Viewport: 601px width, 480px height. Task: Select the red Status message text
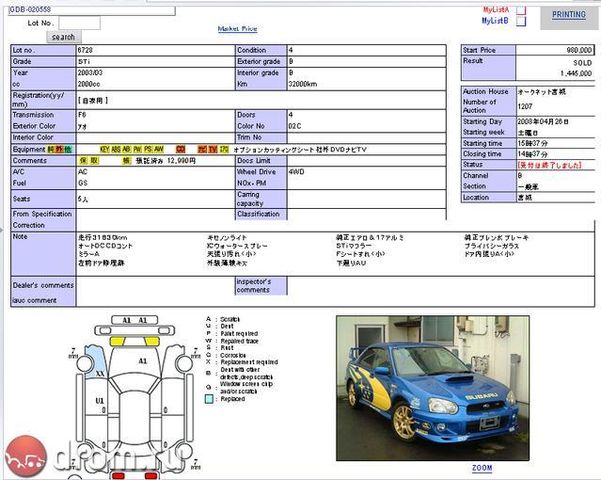pos(550,165)
